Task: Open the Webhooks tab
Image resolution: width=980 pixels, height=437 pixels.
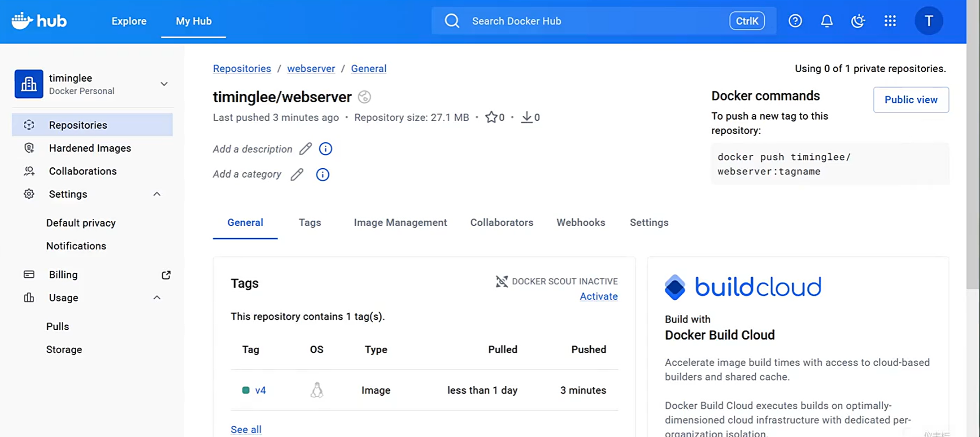Action: pos(581,223)
